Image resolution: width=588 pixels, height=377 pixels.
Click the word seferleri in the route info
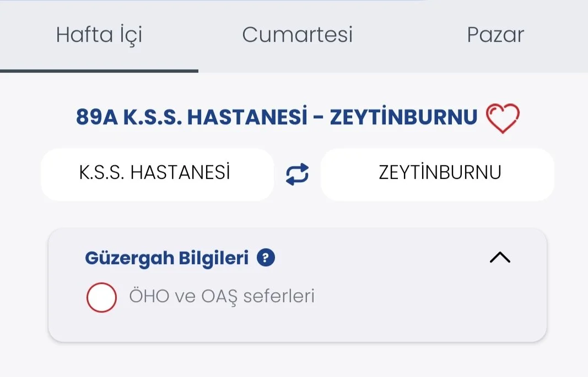point(279,297)
